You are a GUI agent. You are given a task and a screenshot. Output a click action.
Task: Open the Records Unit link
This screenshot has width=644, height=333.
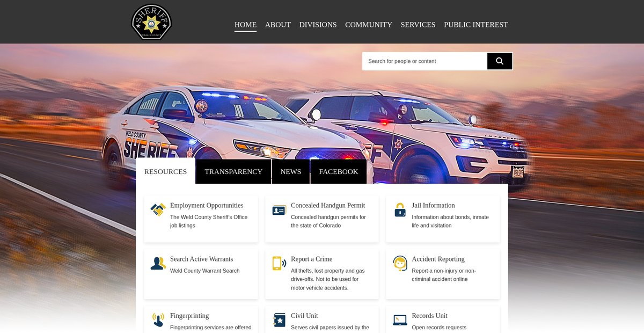point(429,316)
